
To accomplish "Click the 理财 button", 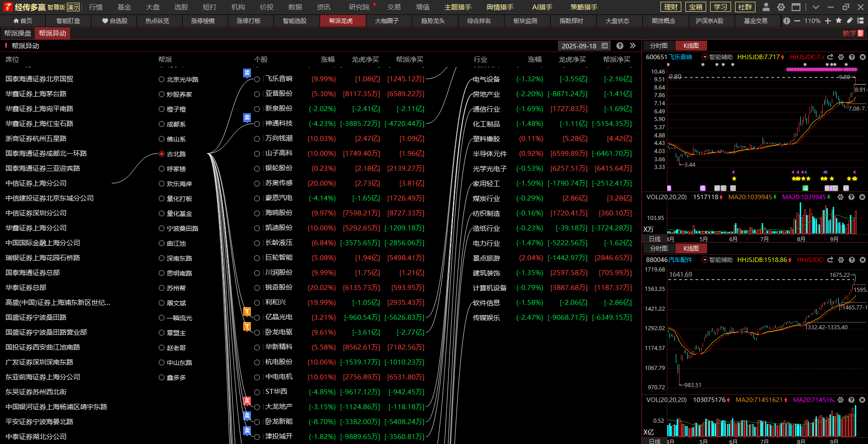I will tap(671, 7).
